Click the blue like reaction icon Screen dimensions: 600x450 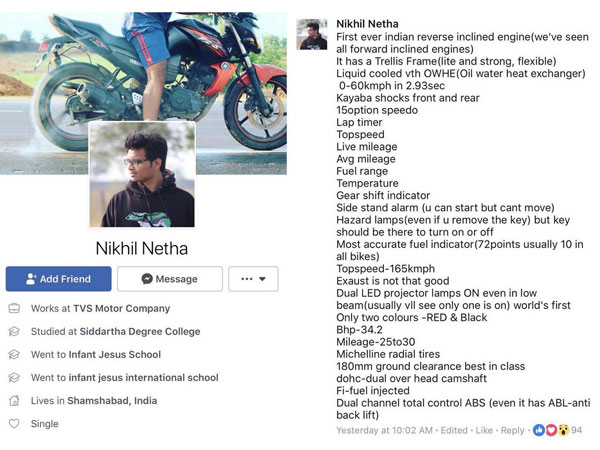coord(540,430)
